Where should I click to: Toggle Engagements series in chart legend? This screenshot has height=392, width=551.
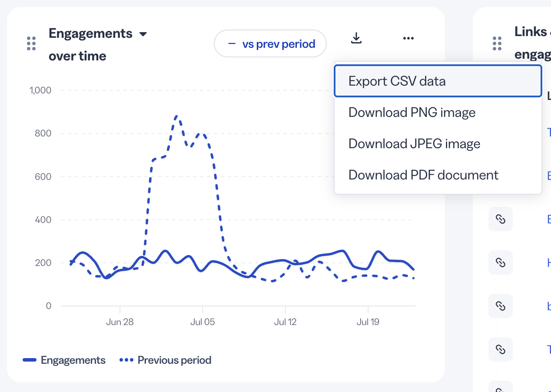coord(64,360)
